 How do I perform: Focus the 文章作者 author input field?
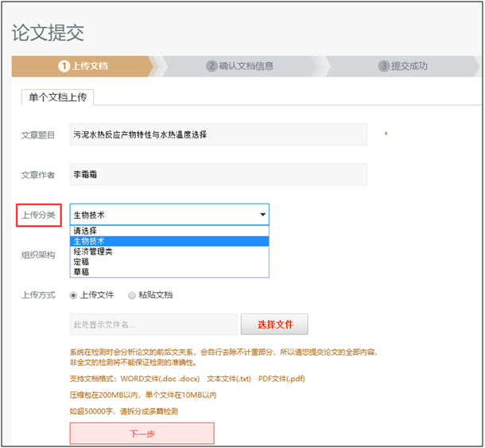click(219, 174)
